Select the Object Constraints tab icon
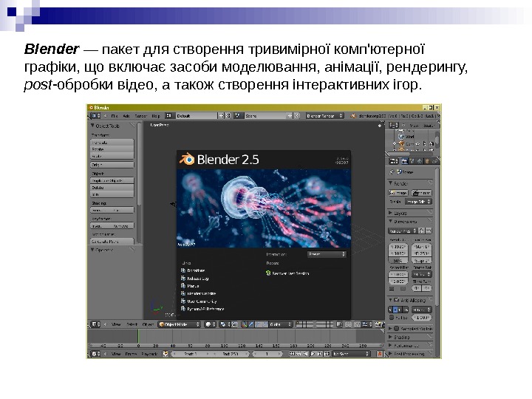 point(434,161)
